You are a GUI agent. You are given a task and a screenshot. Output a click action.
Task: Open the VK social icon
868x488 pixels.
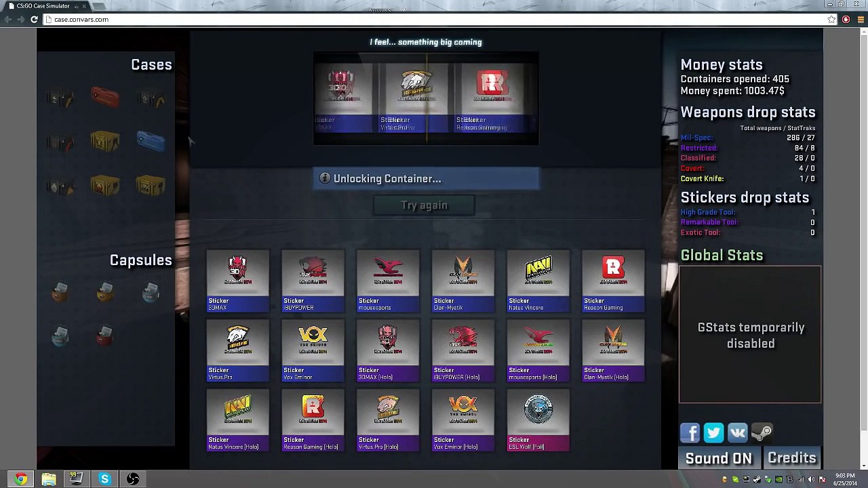coord(737,432)
